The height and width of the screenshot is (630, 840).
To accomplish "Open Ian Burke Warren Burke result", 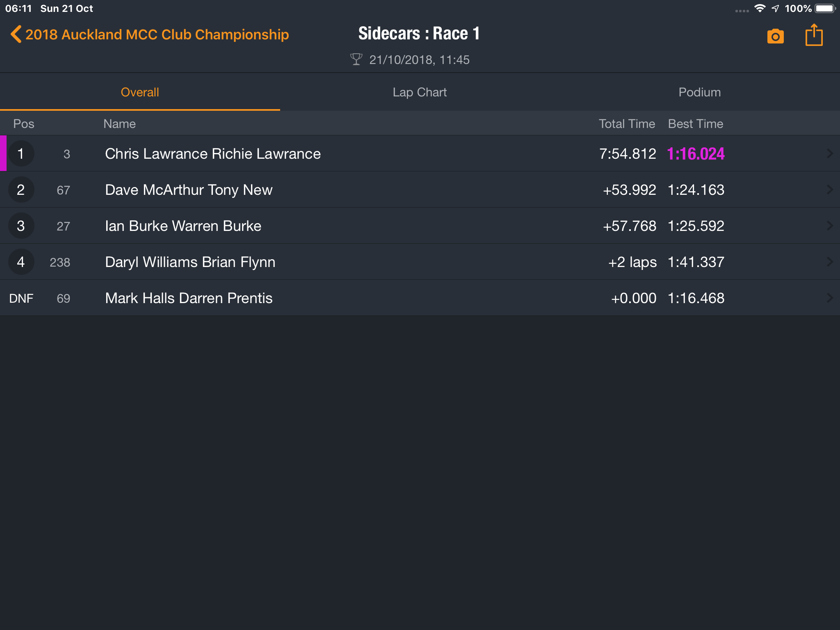I will point(420,226).
